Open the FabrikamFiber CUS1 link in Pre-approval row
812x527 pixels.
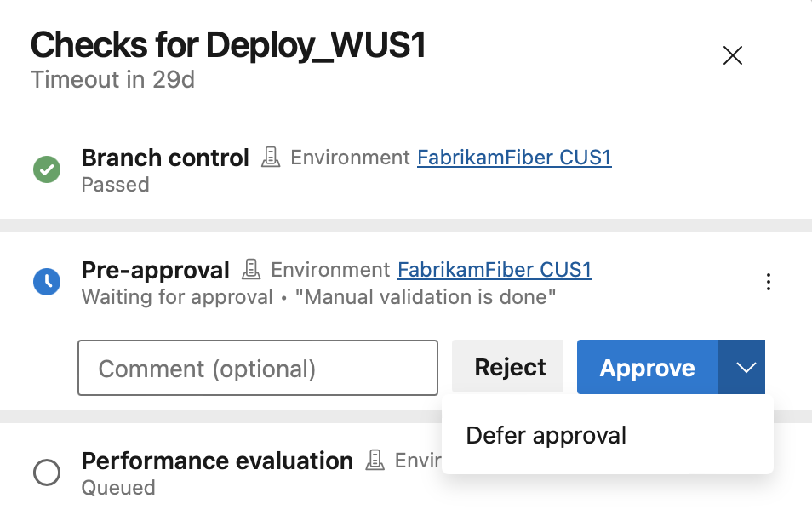[x=494, y=270]
